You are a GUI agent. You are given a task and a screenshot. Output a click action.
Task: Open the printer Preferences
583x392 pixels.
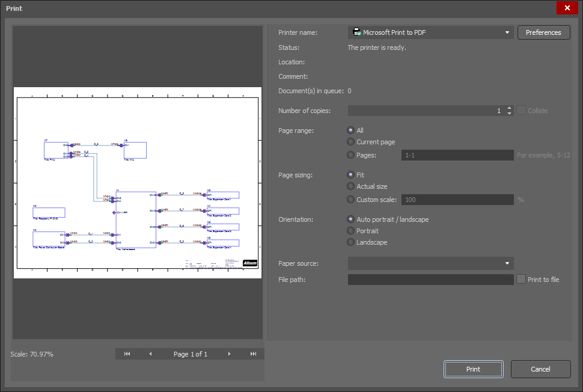point(543,32)
